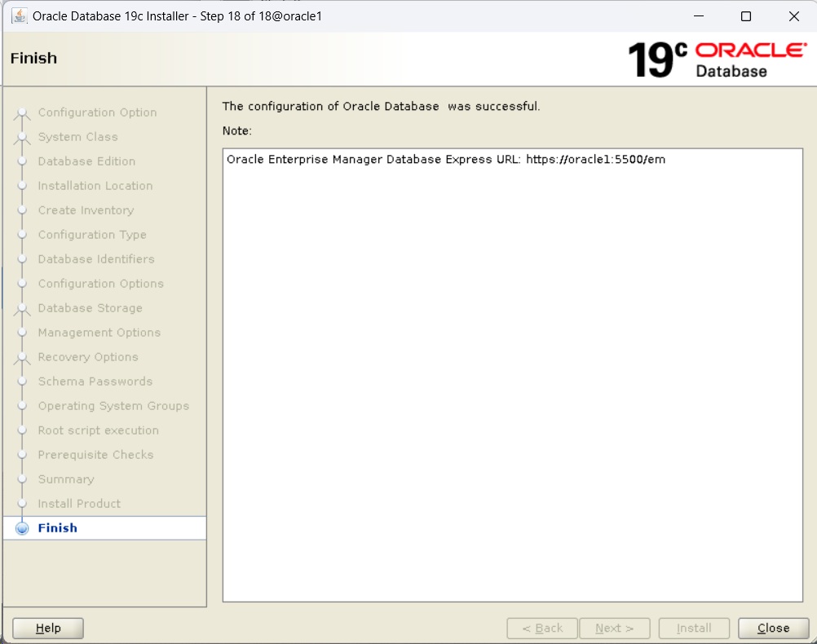The image size is (817, 644).
Task: Click the System Class step marker icon
Action: [23, 138]
